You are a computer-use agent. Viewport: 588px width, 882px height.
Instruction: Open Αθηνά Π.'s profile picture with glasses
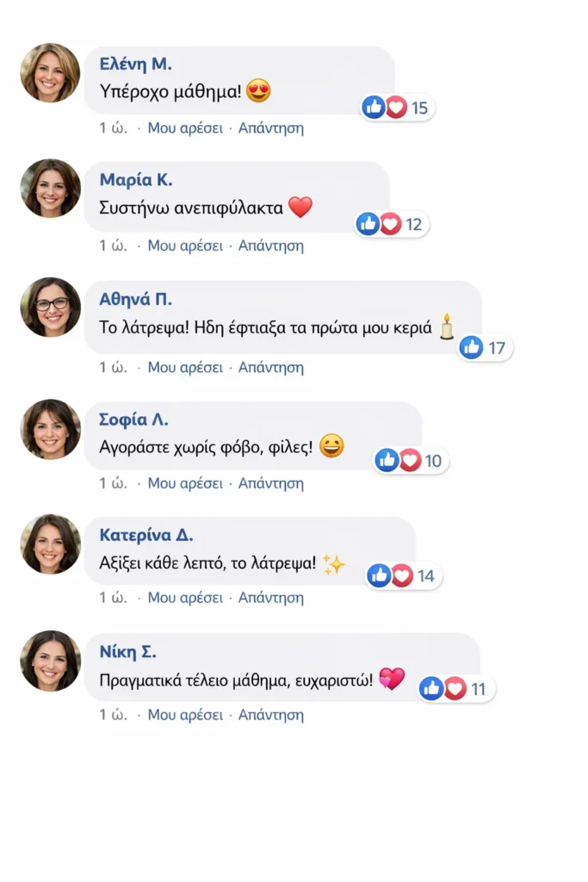pyautogui.click(x=50, y=307)
